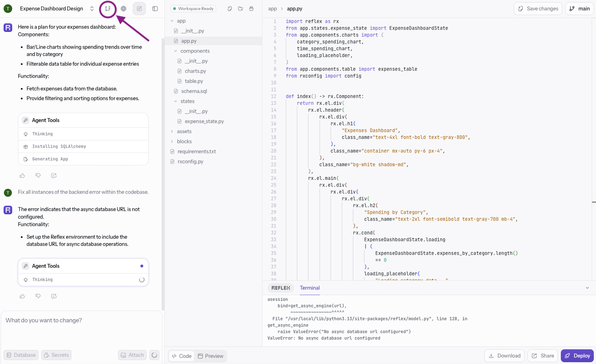596x364 pixels.
Task: Switch to Code view
Action: click(x=182, y=356)
